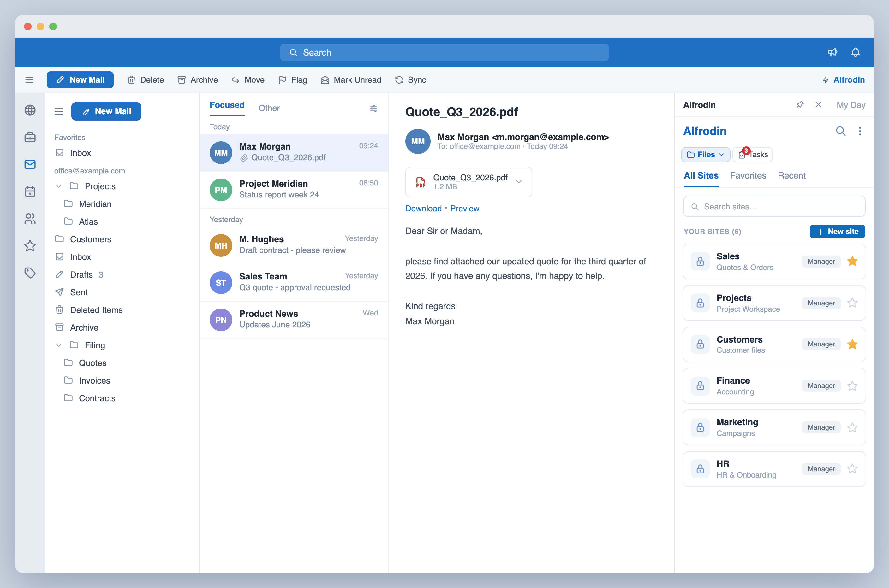The image size is (889, 588).
Task: Click the PDF icon of the attachment
Action: point(421,182)
